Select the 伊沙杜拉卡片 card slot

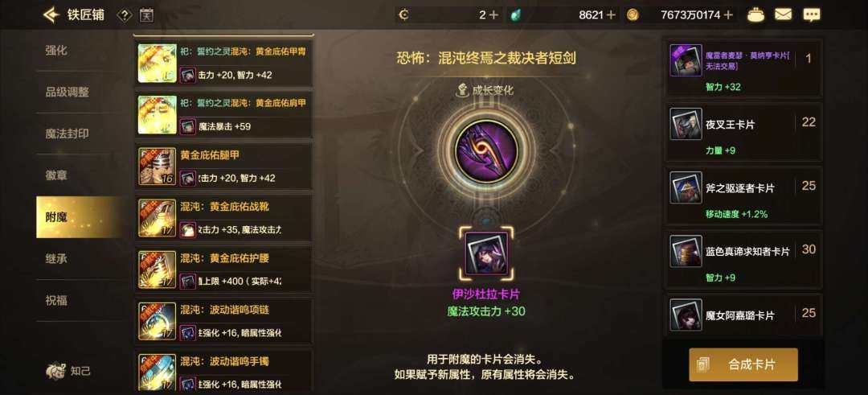tap(486, 253)
